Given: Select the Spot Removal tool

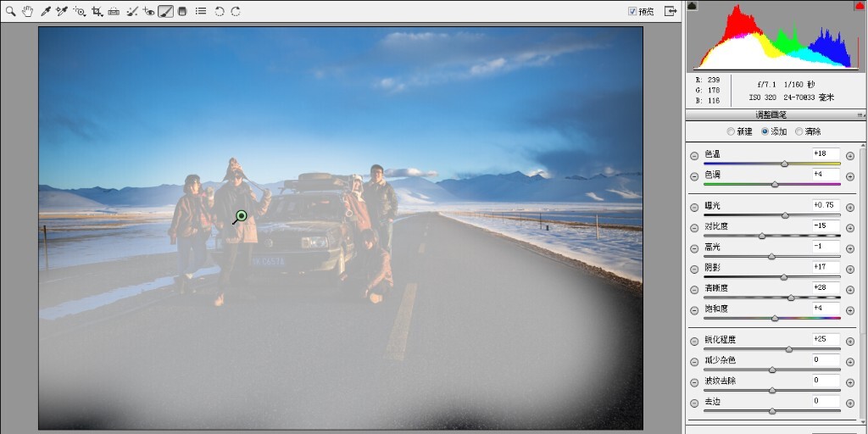Looking at the screenshot, I should 131,11.
